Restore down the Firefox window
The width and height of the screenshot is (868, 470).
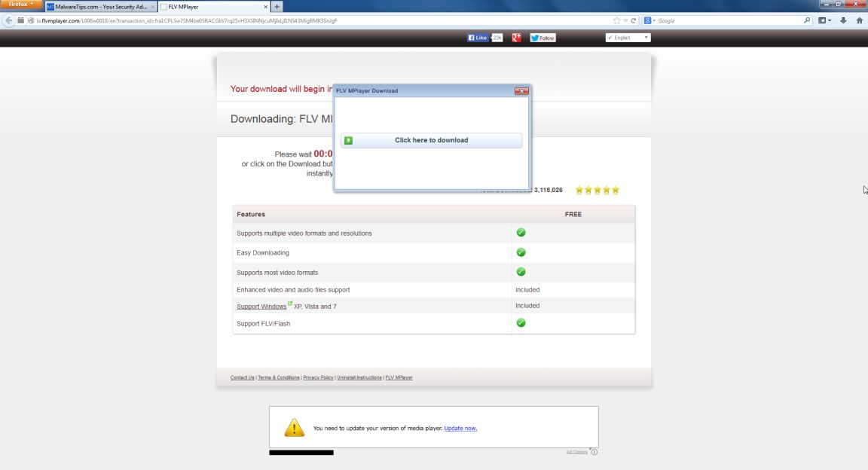click(839, 4)
